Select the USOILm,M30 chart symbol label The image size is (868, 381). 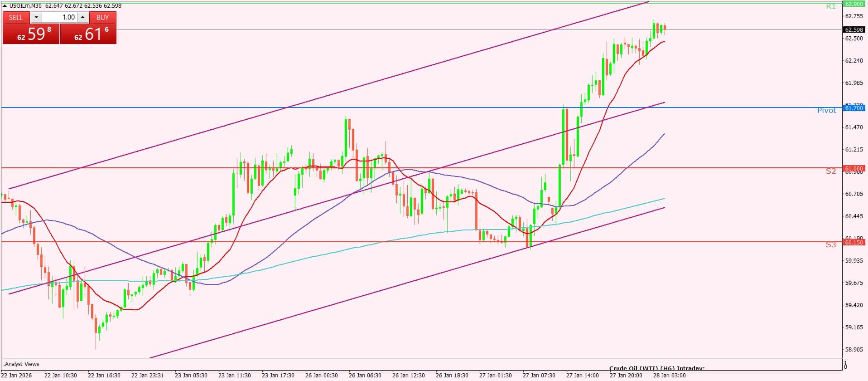click(25, 5)
